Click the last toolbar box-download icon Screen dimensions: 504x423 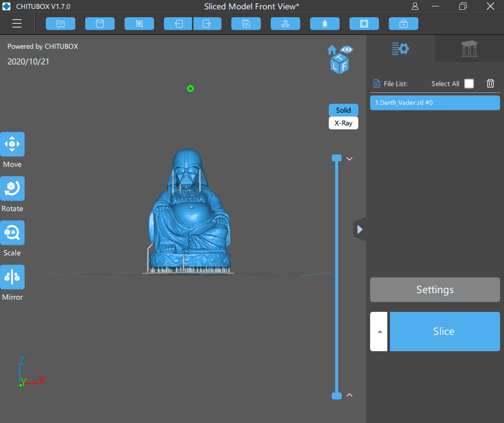point(404,24)
